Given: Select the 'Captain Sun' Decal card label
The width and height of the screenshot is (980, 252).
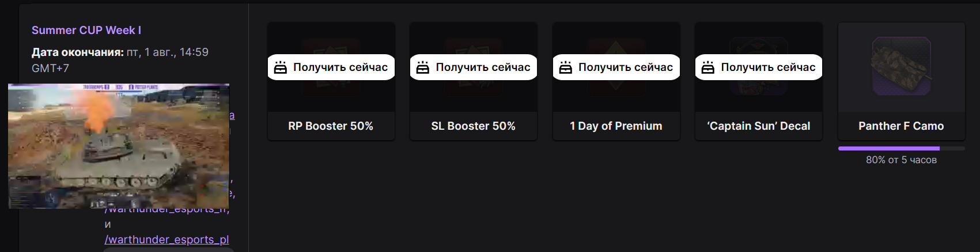Looking at the screenshot, I should pyautogui.click(x=758, y=126).
